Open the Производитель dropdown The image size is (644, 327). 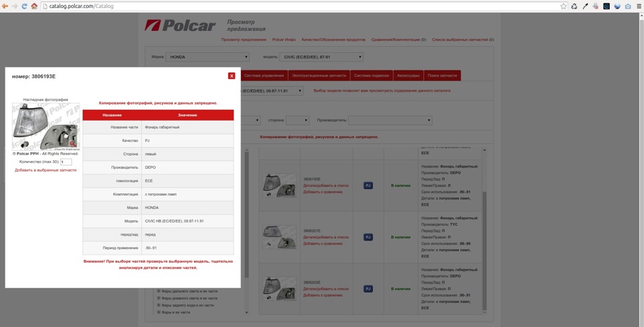coord(390,120)
